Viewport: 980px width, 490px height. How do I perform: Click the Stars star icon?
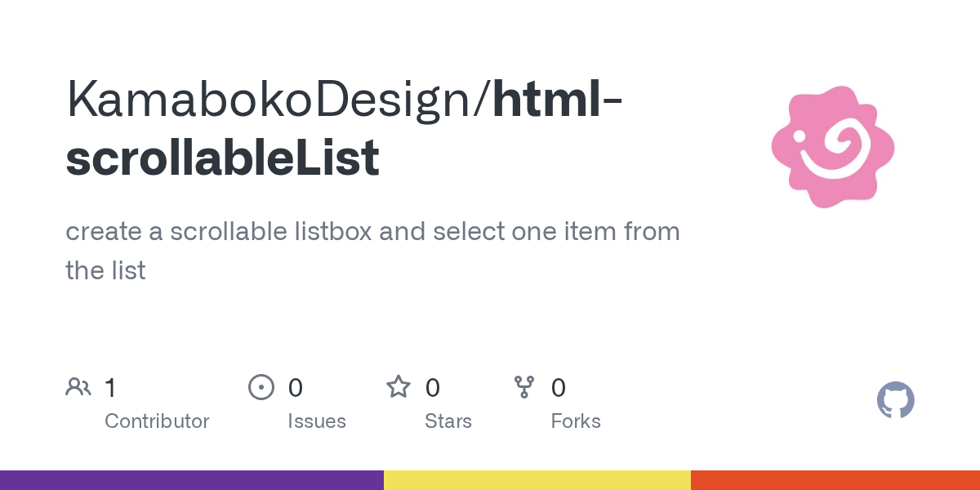(399, 386)
